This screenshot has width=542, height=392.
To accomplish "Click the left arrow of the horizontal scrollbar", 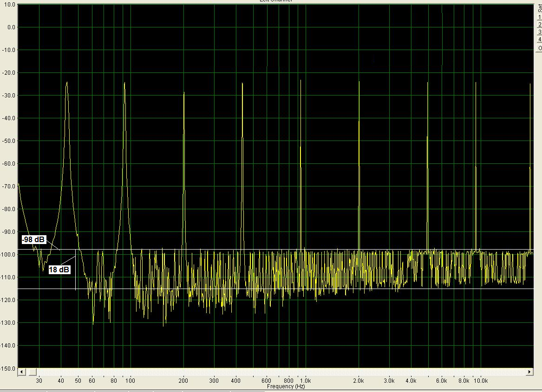I will pyautogui.click(x=21, y=372).
